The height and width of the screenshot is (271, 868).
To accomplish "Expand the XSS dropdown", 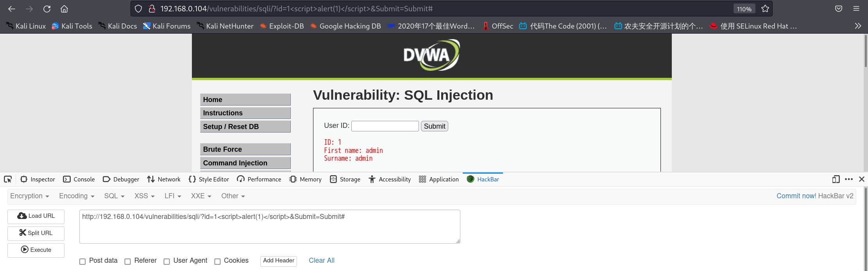I will [x=145, y=196].
